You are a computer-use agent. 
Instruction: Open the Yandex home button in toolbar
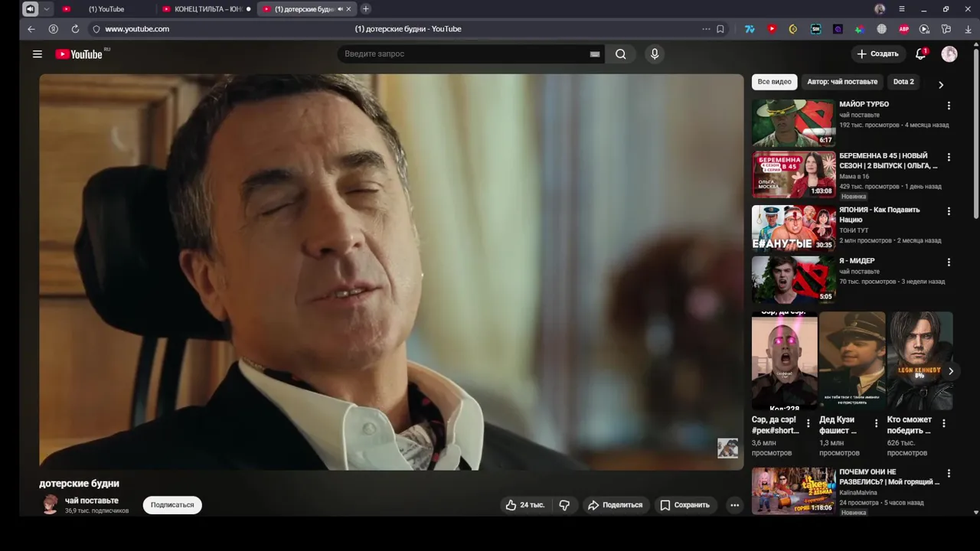(53, 29)
